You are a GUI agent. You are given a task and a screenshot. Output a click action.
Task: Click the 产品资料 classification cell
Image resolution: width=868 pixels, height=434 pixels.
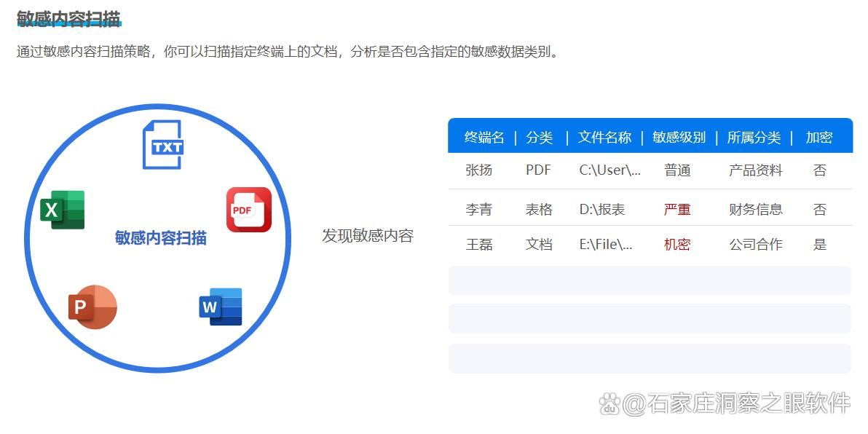[x=756, y=170]
